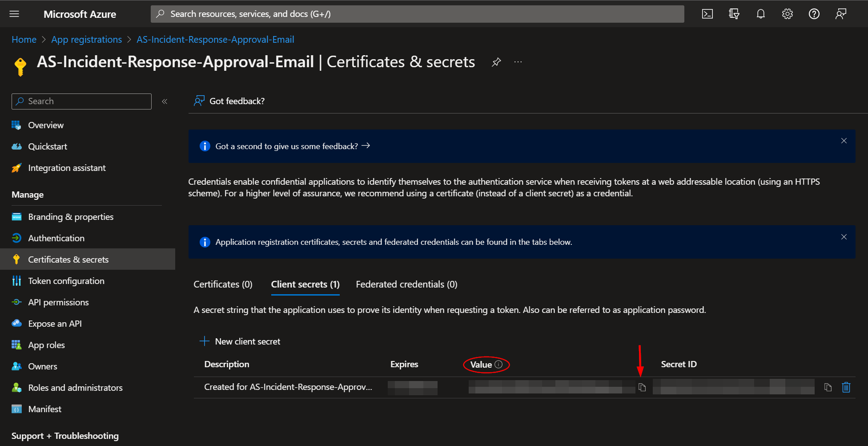The image size is (868, 446).
Task: Go to App registrations breadcrumb
Action: pyautogui.click(x=86, y=40)
